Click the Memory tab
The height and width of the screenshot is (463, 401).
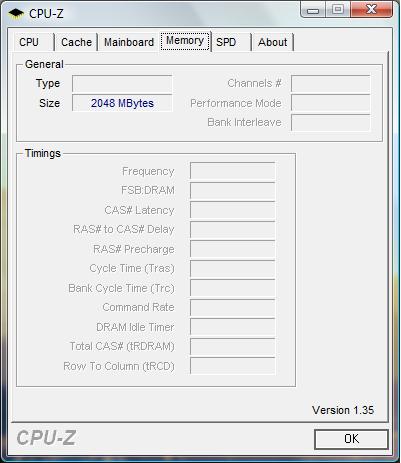185,41
